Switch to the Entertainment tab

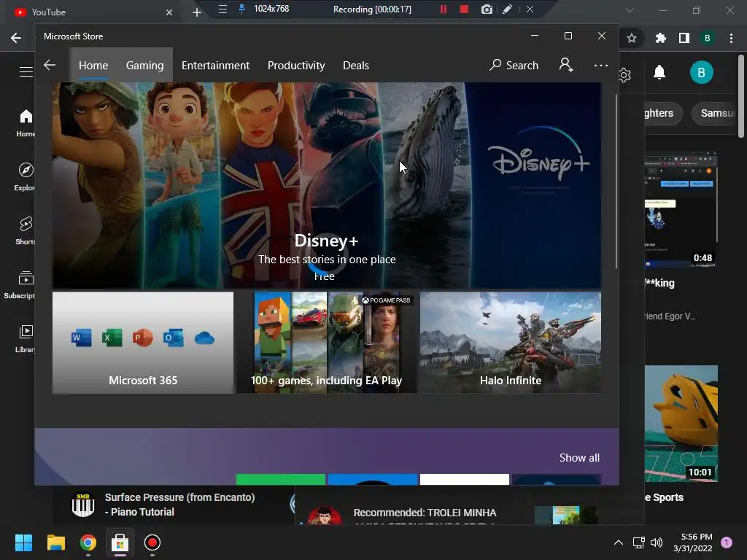[x=215, y=65]
